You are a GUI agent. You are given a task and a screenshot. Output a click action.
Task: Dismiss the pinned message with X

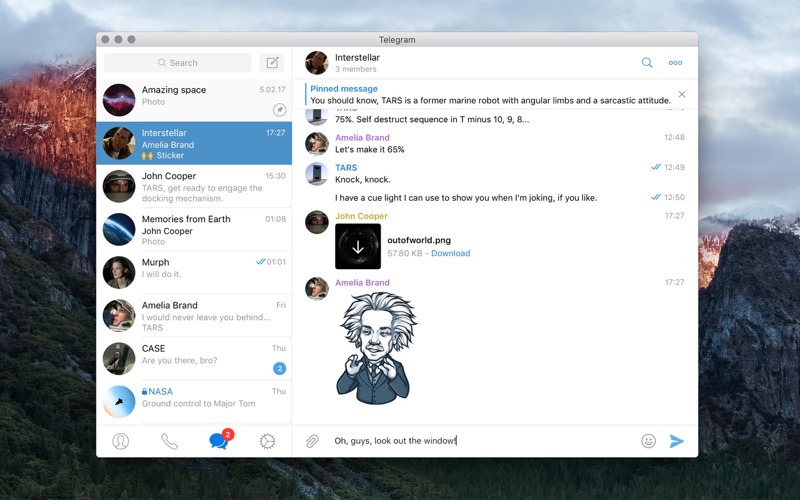(x=682, y=95)
